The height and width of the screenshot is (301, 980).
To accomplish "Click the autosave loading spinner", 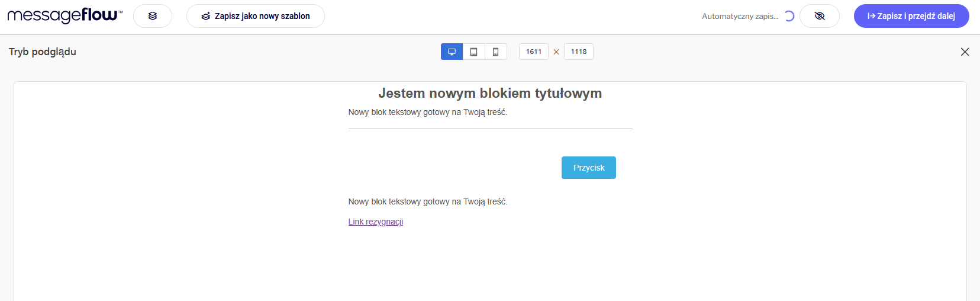I will tap(789, 16).
